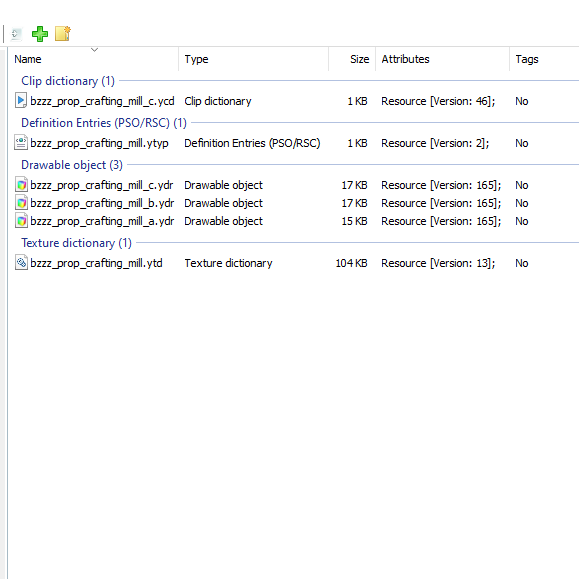Collapse the Drawable object (3) group
The width and height of the screenshot is (579, 579).
tap(72, 165)
